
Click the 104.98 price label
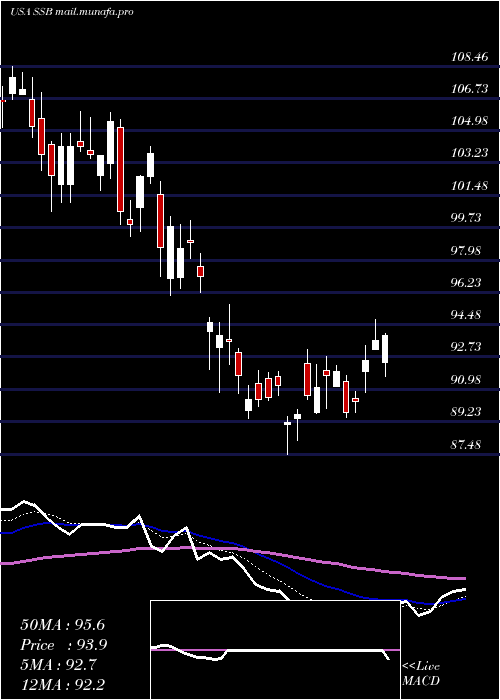click(x=469, y=121)
